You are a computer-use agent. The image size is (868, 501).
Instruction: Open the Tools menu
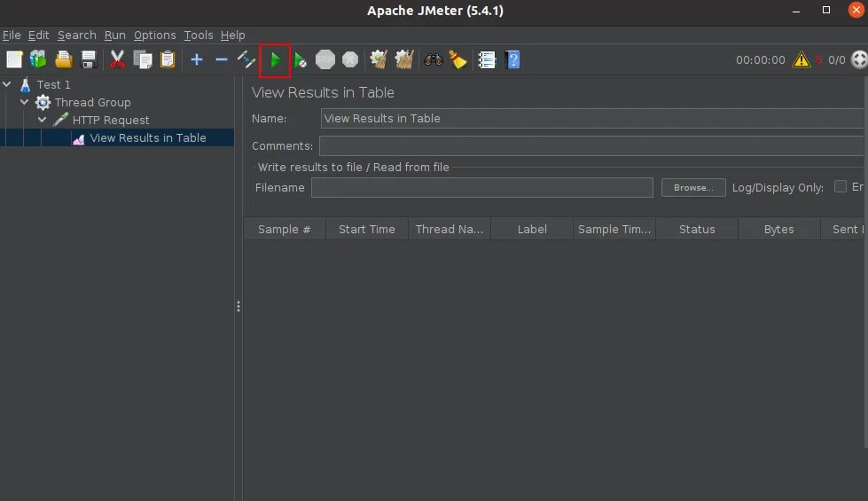tap(199, 35)
